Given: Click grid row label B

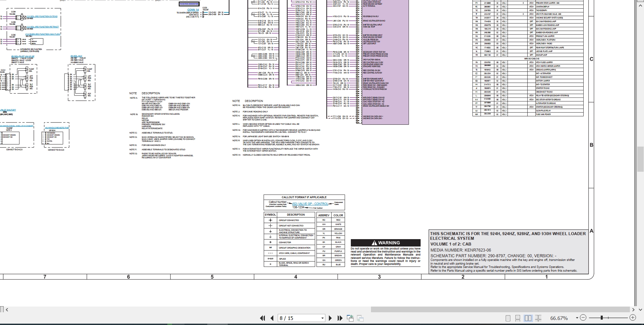Looking at the screenshot, I should [x=591, y=145].
